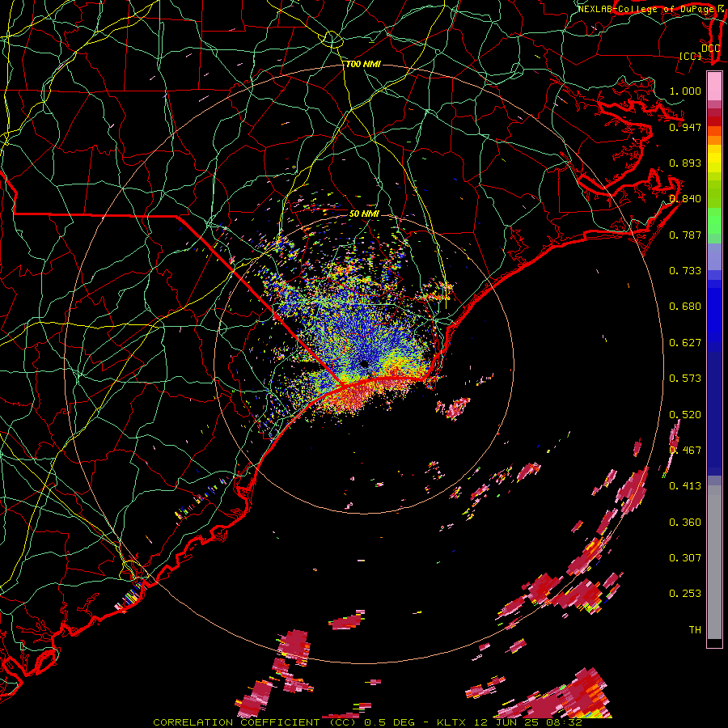Click the bright green swatch on the color scale
This screenshot has width=728, height=728.
click(x=714, y=221)
